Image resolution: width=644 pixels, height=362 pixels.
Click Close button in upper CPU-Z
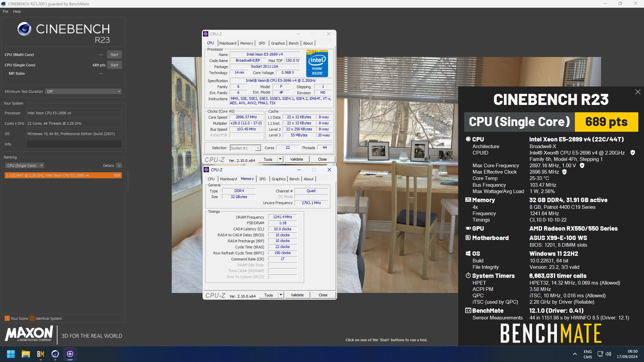click(322, 159)
